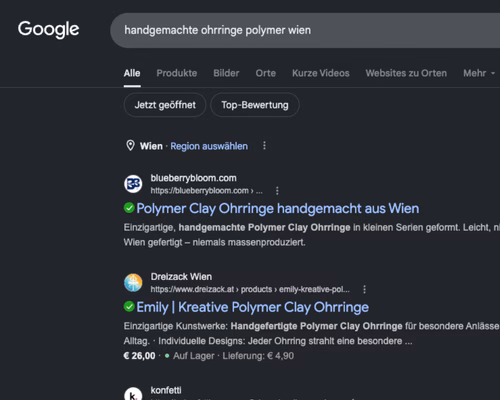The image size is (500, 400).
Task: Click the konfetti site name
Action: [166, 390]
